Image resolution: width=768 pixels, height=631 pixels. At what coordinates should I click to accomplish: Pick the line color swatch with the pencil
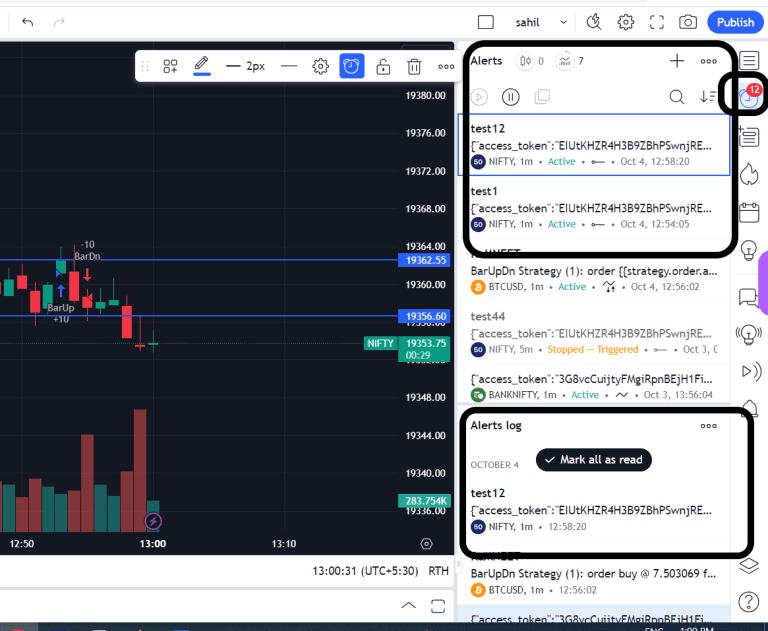[201, 67]
